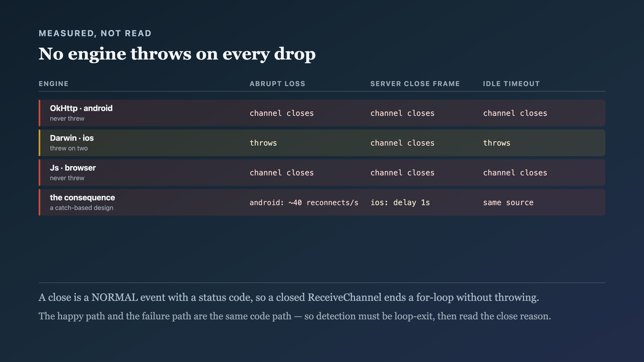Click the "MEASURED, NOT READ" eyebrow text
The image size is (644, 362).
[95, 33]
